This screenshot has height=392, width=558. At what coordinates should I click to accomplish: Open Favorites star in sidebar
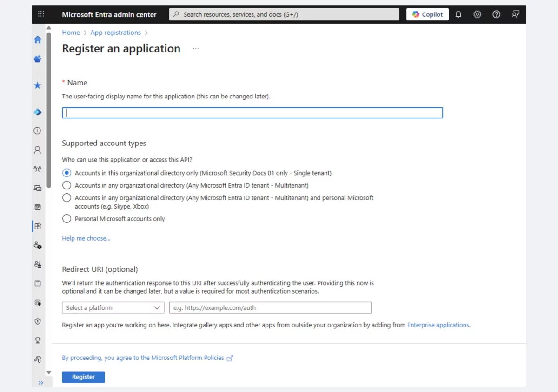38,85
